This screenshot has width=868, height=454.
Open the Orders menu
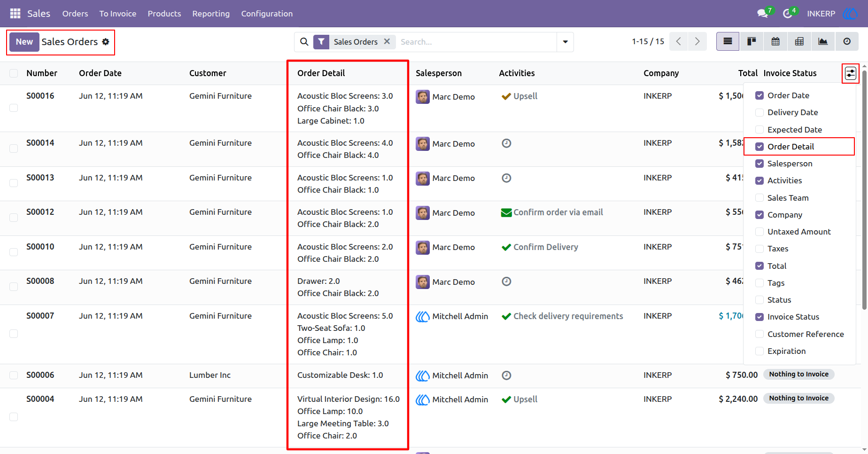point(75,14)
